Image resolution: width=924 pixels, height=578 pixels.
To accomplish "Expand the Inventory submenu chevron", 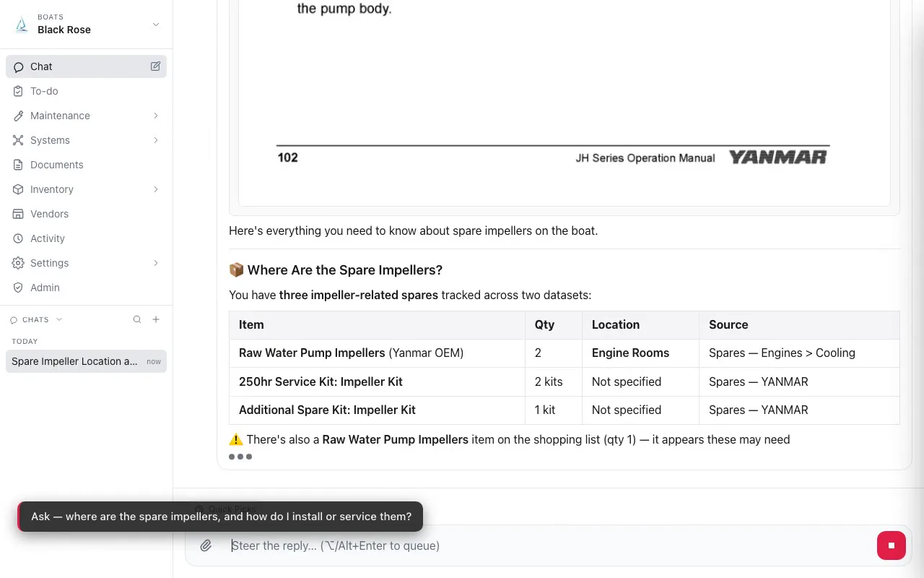I will click(x=156, y=189).
